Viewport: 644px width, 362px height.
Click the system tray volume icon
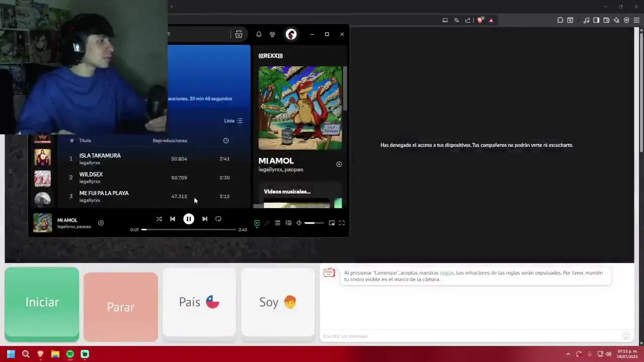click(x=608, y=354)
